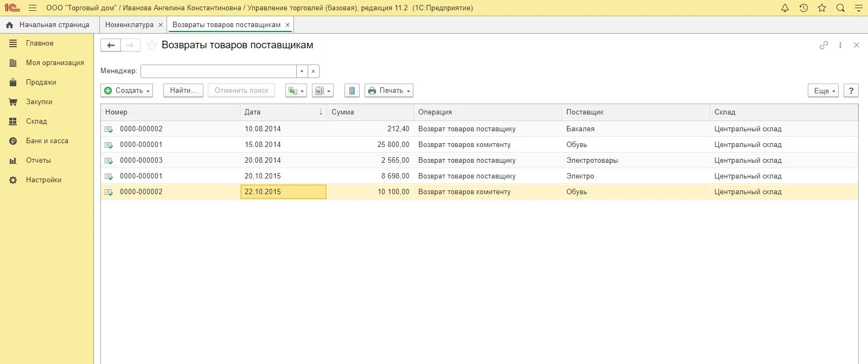Screen dimensions: 868x364
Task: Open the Банк и касса section
Action: [47, 141]
